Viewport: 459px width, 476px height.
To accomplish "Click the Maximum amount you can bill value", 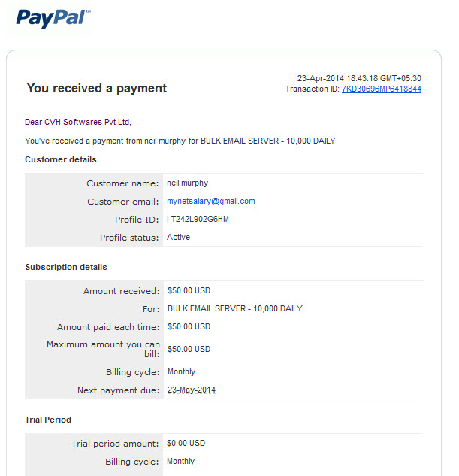I will tap(189, 349).
